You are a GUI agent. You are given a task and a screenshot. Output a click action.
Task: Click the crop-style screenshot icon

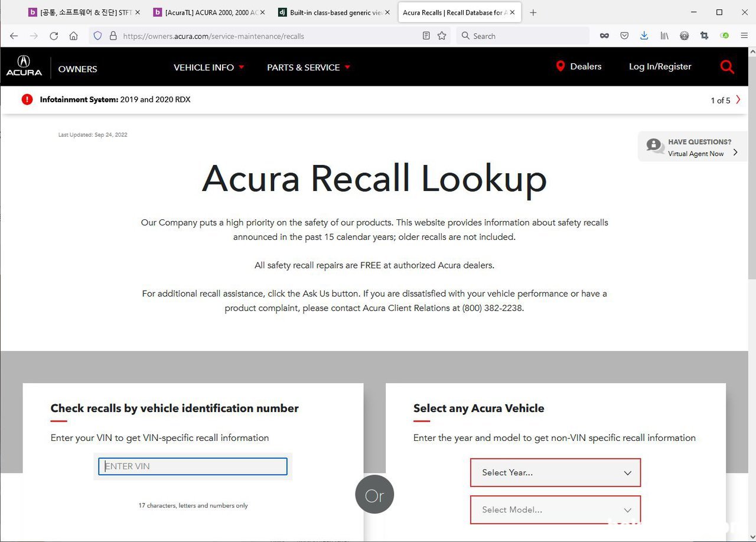tap(704, 36)
